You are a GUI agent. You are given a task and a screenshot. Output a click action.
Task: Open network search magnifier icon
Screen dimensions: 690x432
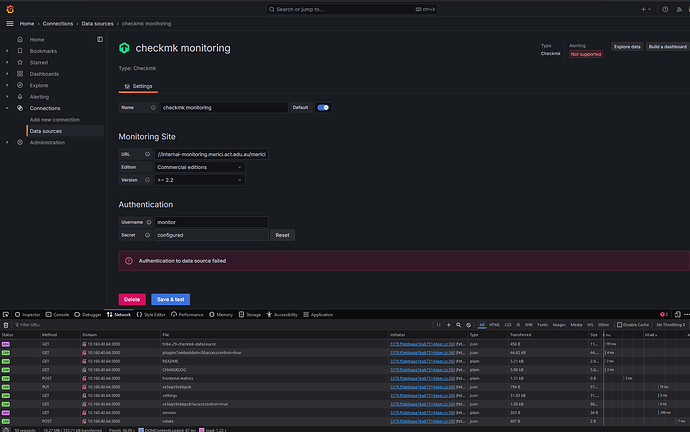point(459,325)
